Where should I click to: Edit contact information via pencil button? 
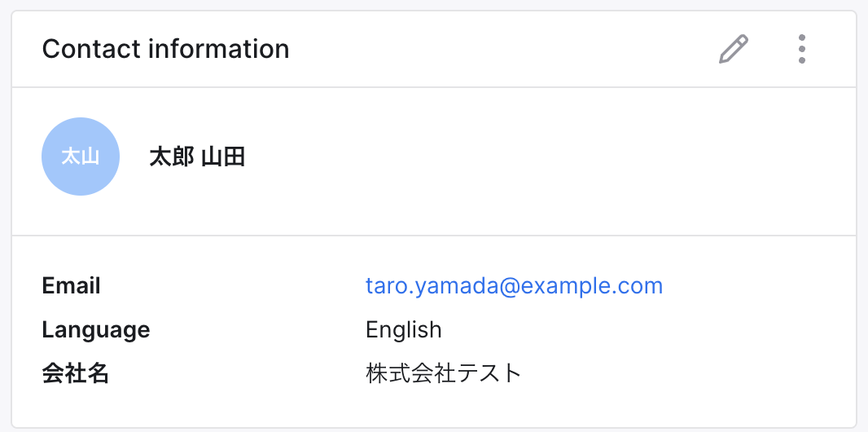734,50
